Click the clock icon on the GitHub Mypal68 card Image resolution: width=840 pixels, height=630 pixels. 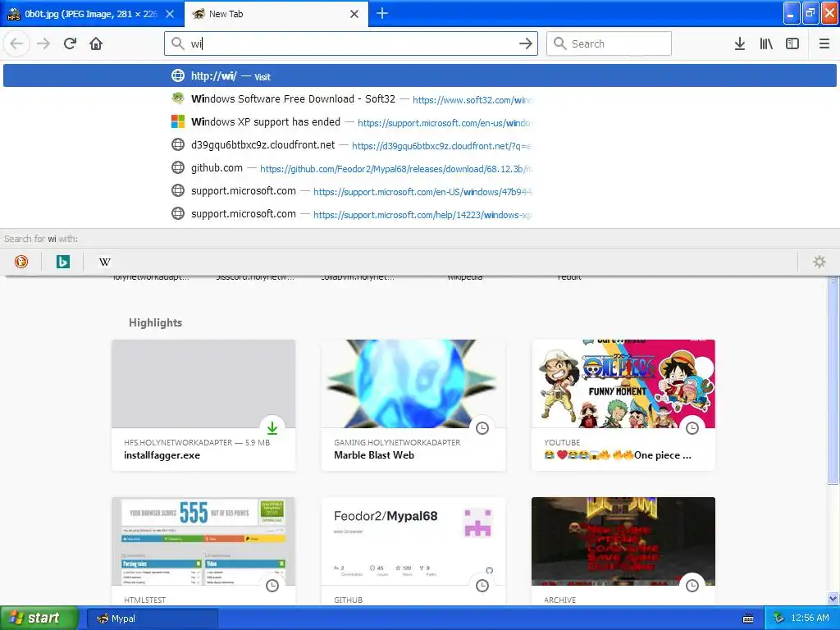click(482, 586)
